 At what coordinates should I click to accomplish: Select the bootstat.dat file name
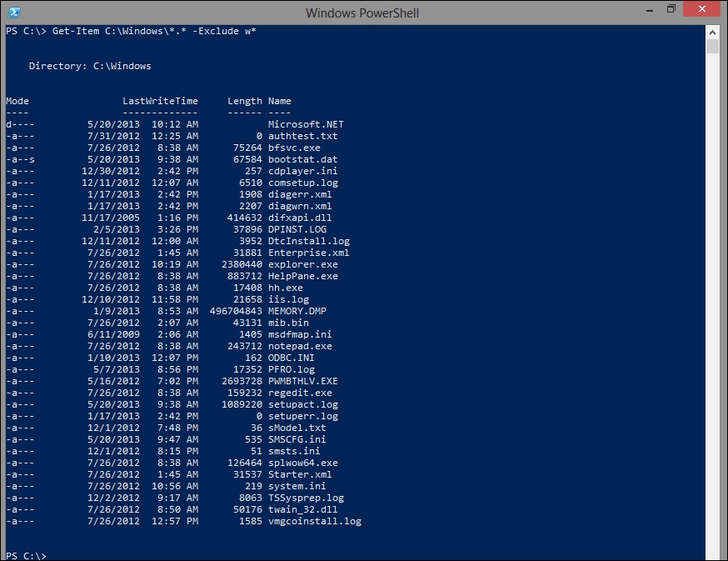[302, 159]
